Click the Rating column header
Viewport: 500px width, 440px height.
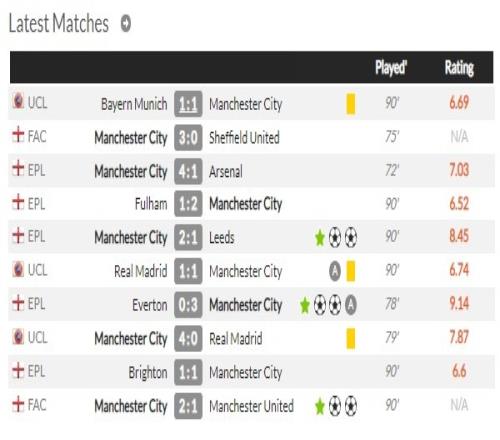point(459,68)
